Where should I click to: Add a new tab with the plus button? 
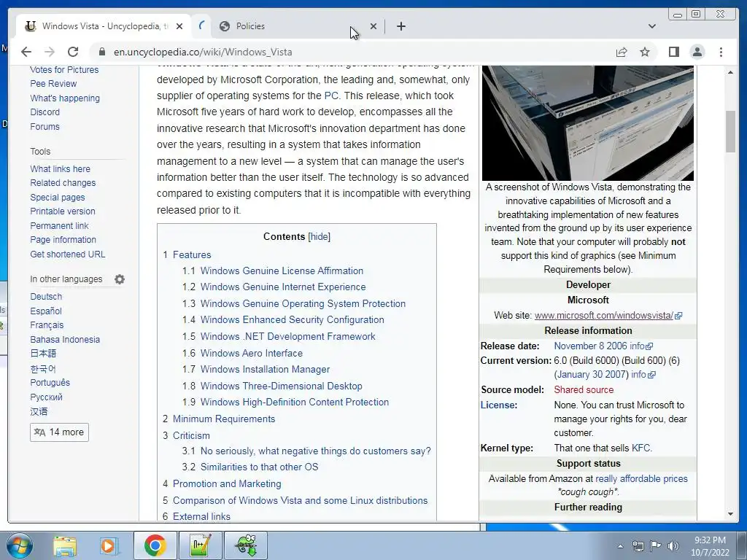pyautogui.click(x=401, y=26)
